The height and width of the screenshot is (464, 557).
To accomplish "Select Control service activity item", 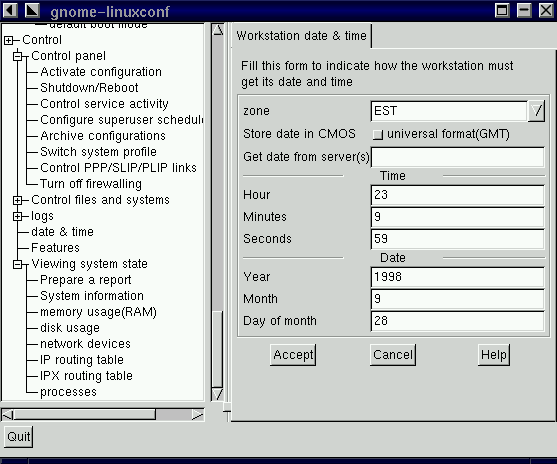I will (104, 104).
